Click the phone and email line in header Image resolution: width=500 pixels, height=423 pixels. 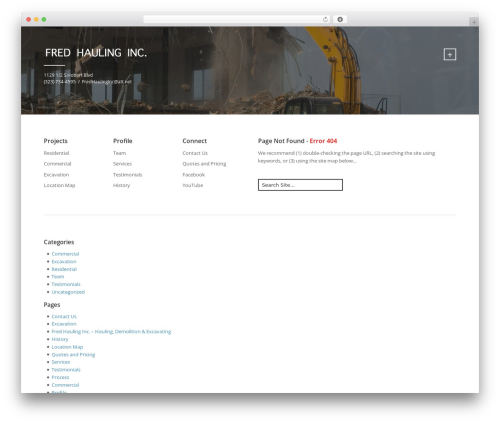(x=88, y=82)
